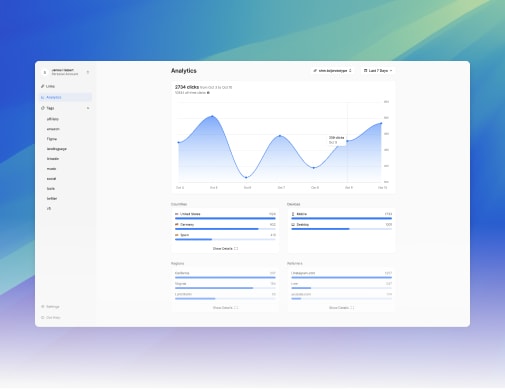The height and width of the screenshot is (389, 505).
Task: Click the Desktop monitor icon
Action: (x=293, y=225)
